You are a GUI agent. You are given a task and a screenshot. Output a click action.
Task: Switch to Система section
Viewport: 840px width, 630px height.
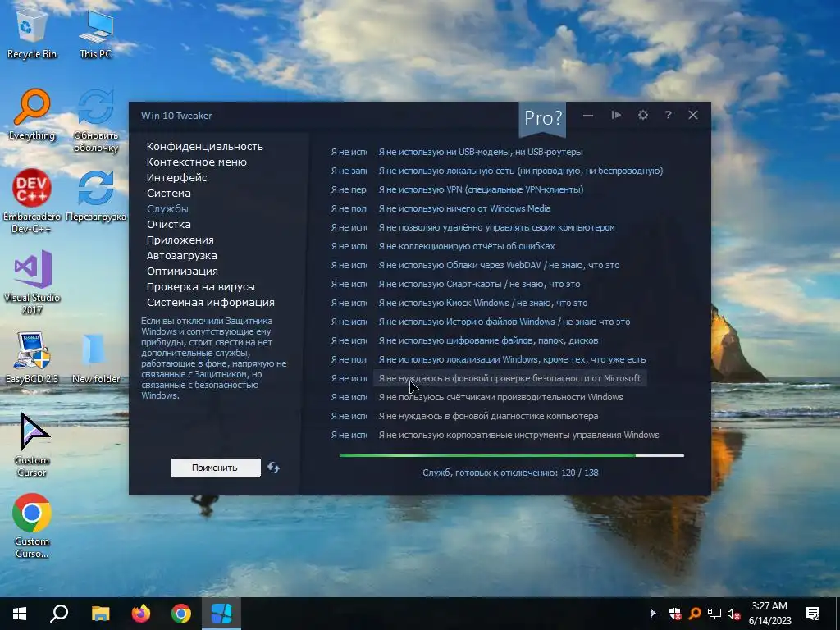[169, 193]
